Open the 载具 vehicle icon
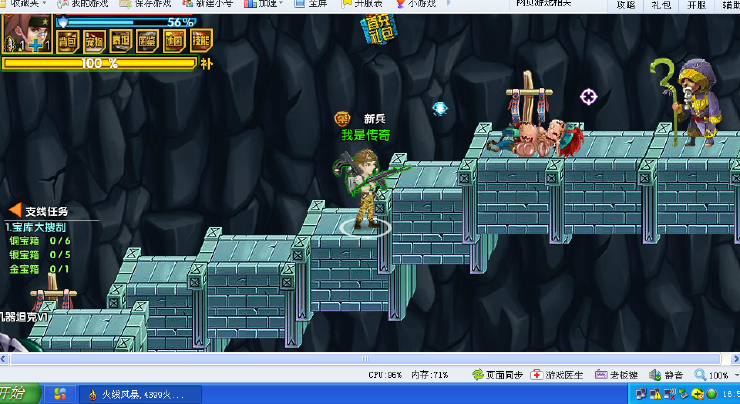Viewport: 740px width, 404px height. 121,41
